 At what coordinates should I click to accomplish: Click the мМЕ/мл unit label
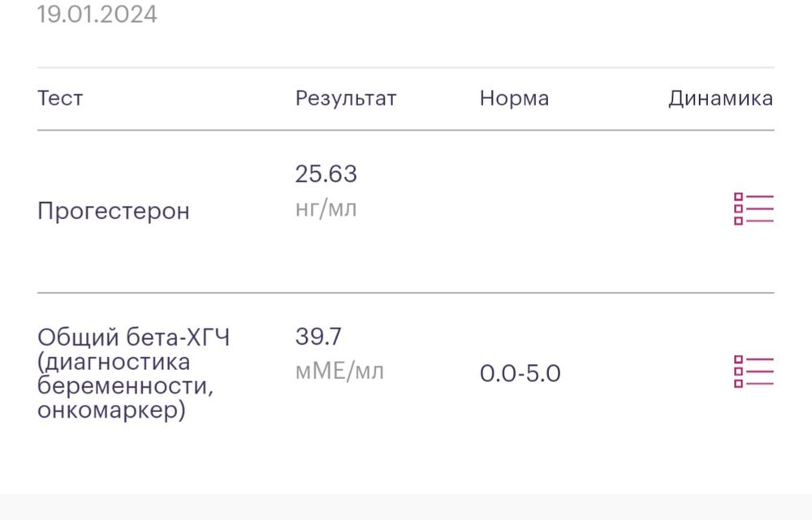point(339,372)
